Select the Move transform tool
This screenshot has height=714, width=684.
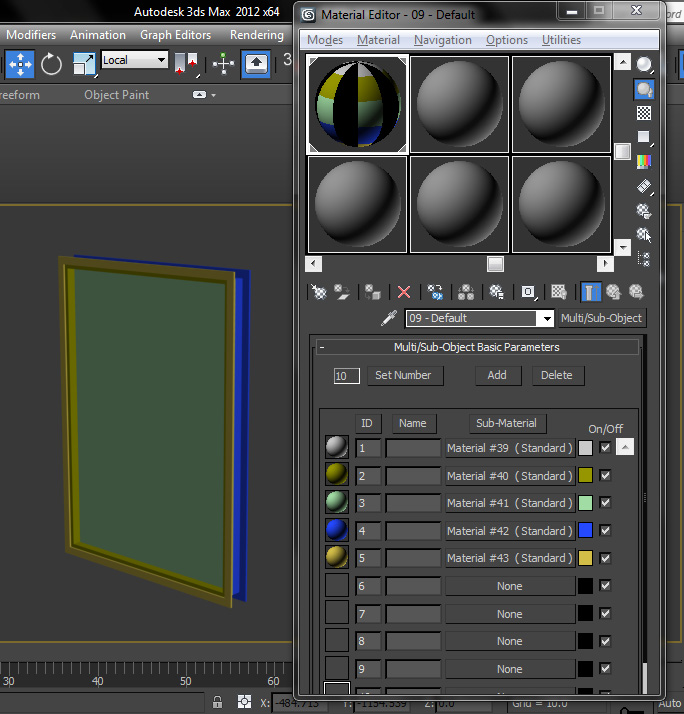(x=20, y=64)
